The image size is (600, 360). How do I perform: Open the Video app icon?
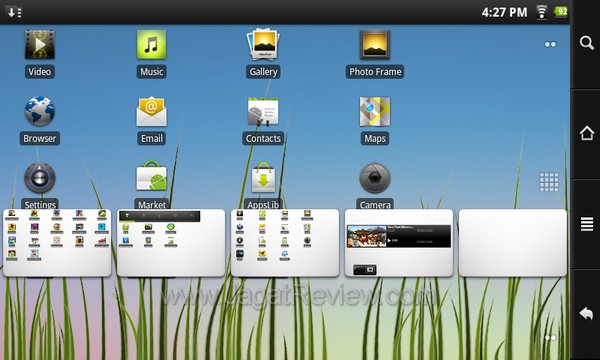(x=39, y=44)
